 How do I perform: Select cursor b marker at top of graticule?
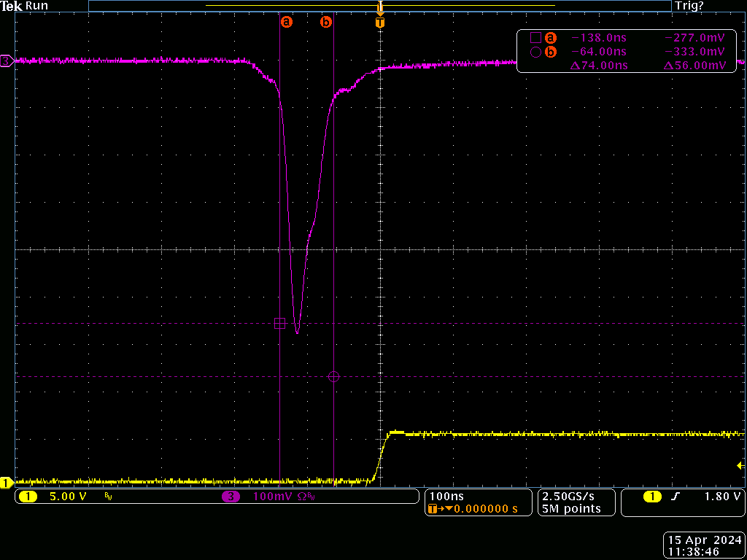[326, 21]
